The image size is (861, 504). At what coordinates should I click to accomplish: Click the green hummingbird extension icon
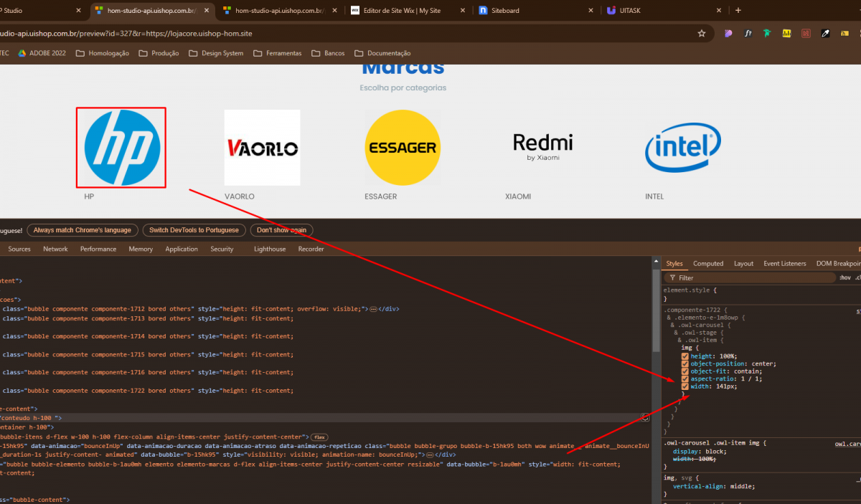(767, 34)
